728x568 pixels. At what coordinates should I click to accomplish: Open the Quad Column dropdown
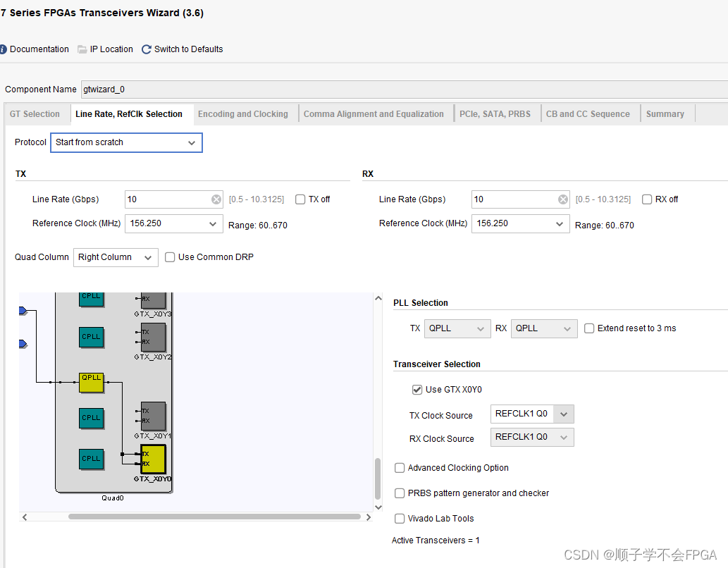pyautogui.click(x=116, y=257)
